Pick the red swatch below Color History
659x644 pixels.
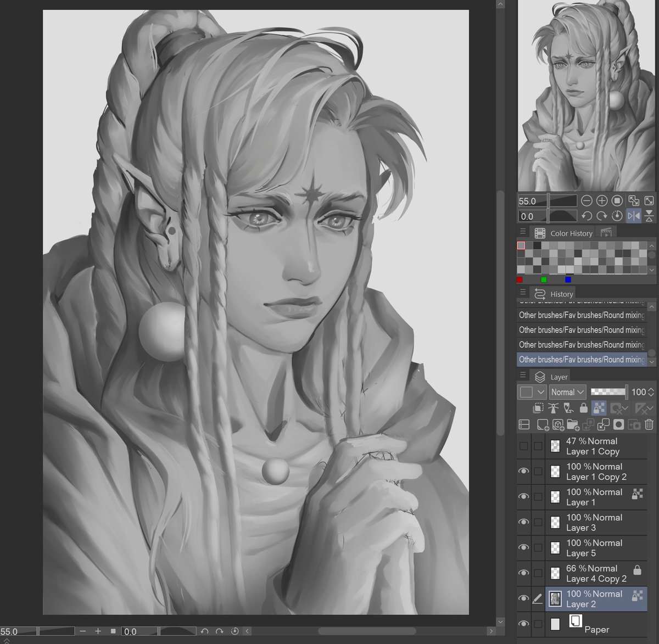[x=520, y=279]
